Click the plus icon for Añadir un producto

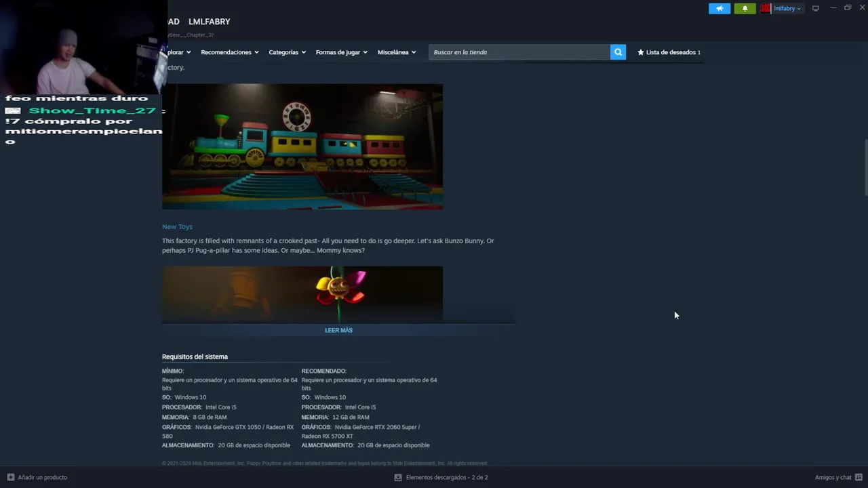pos(10,477)
